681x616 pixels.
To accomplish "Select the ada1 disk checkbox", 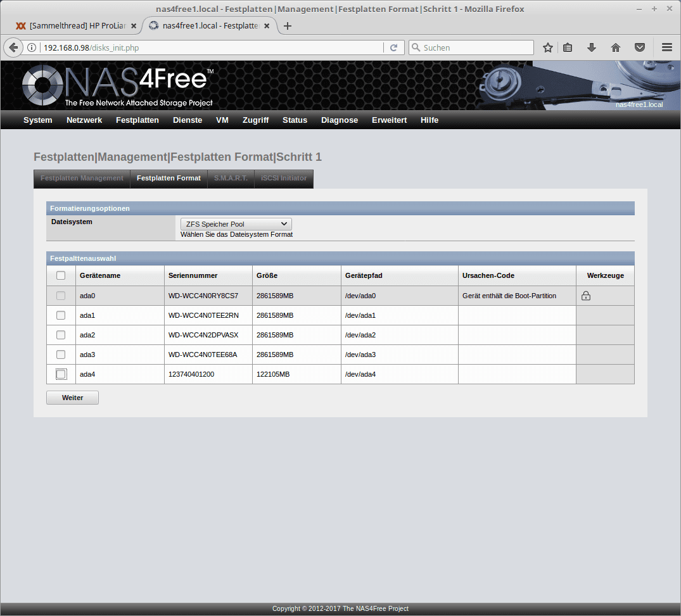I will 61,315.
